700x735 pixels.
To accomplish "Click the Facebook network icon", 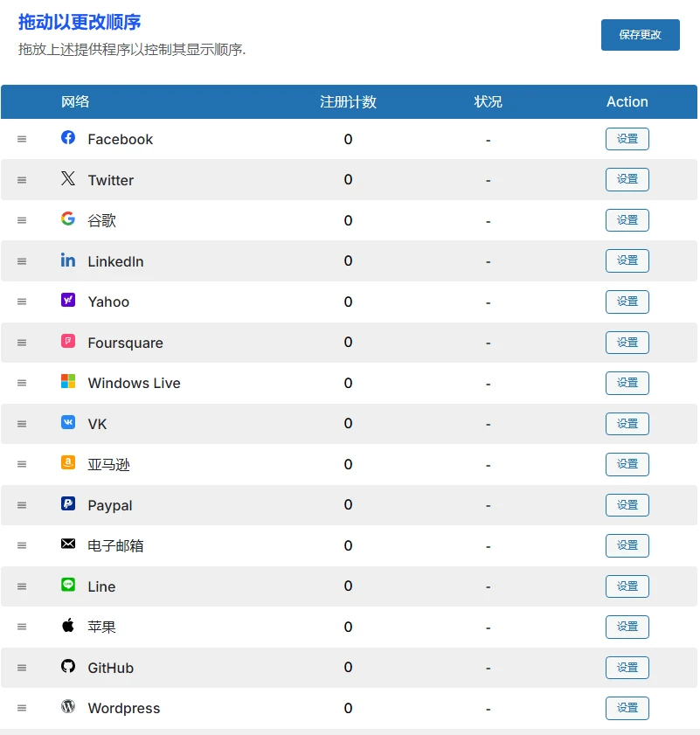I will 68,138.
